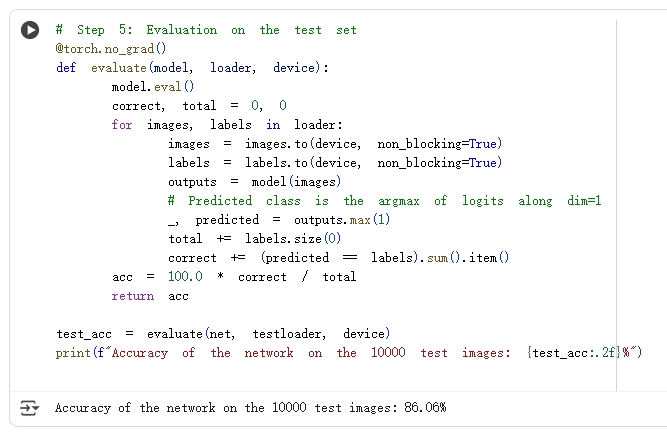Click the 'outputs = model(images)' line

pyautogui.click(x=254, y=182)
